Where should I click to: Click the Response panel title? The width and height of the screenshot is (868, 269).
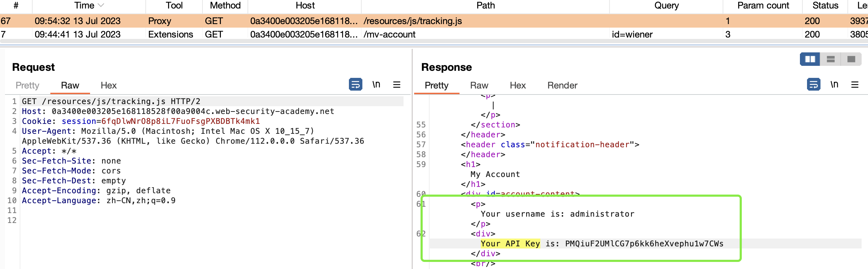pos(446,67)
